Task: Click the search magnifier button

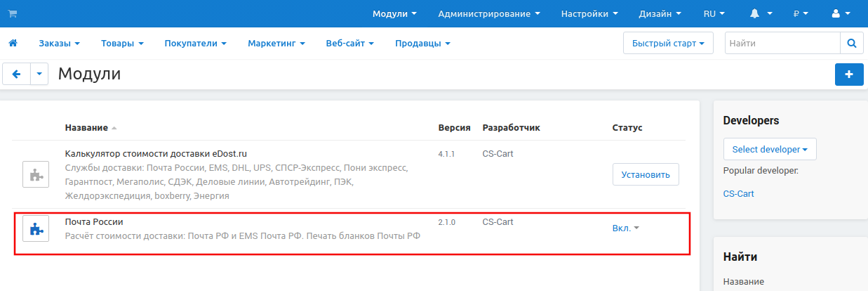Action: point(851,44)
